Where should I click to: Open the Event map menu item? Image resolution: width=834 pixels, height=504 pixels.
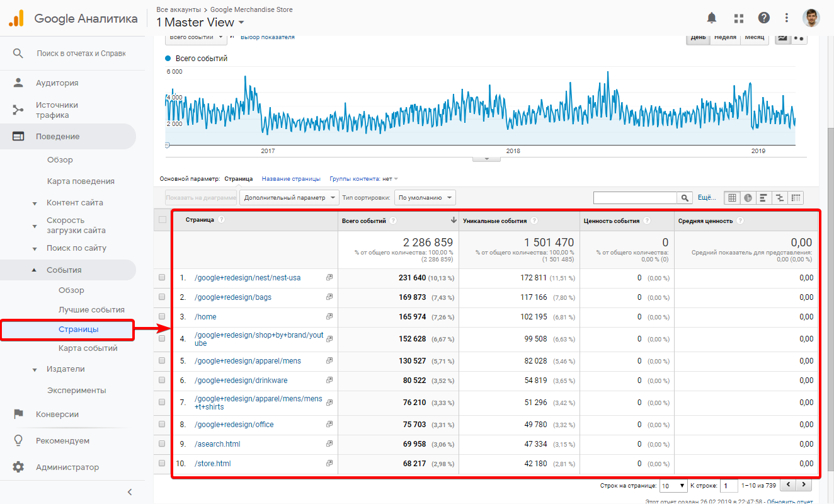click(88, 348)
